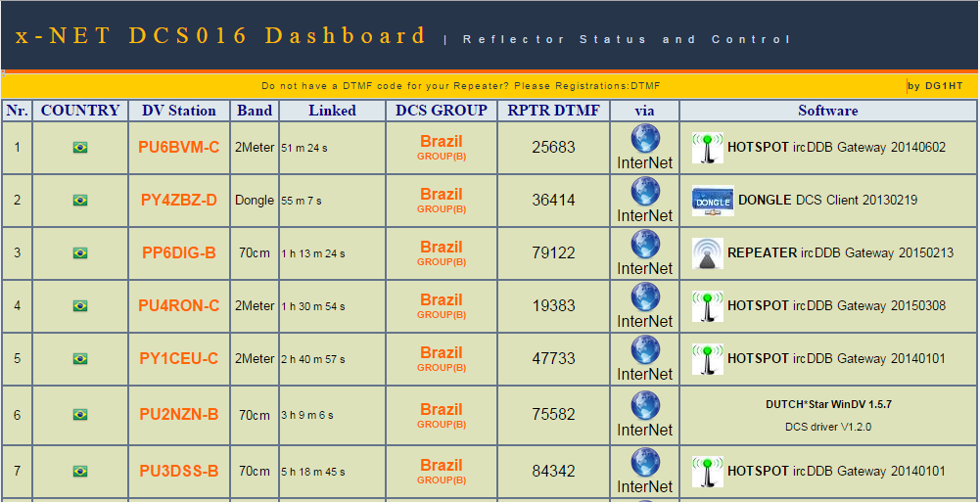Click the Brazil flag in PY4ZBZ-D row
Viewport: 980px width, 502px height.
pos(80,201)
